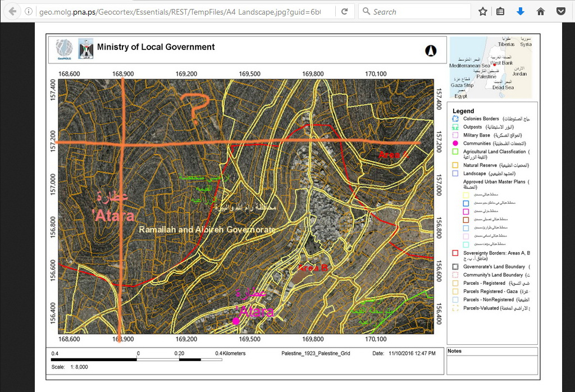
Task: Click the Landscape legend swatch
Action: [x=455, y=174]
